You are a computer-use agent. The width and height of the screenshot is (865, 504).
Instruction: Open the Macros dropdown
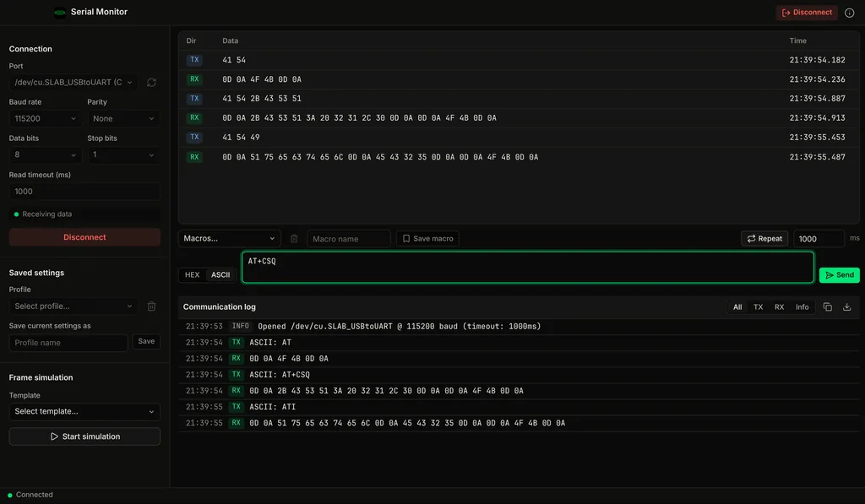229,239
